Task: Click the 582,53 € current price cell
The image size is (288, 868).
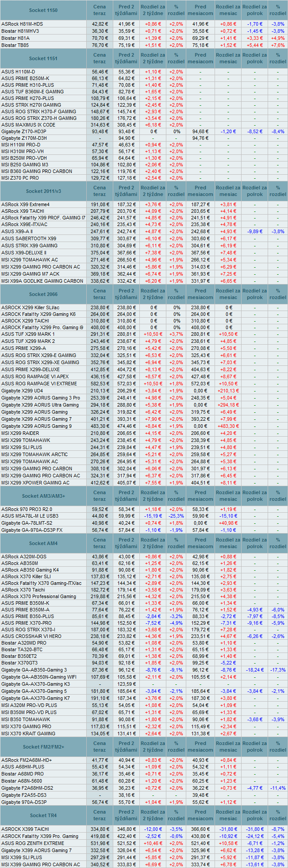Action: 100,384
